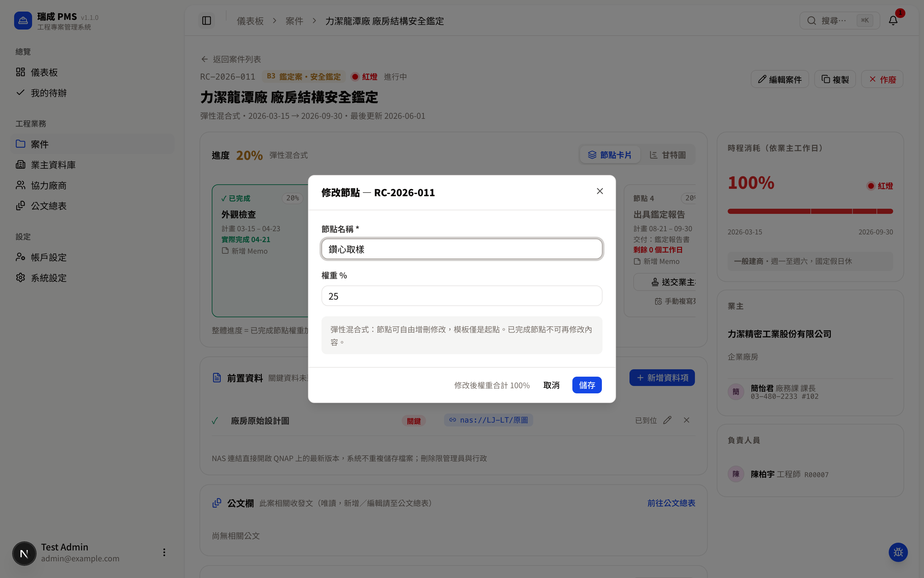This screenshot has height=578, width=924.
Task: Open 前往公文總表 link
Action: [x=671, y=503]
